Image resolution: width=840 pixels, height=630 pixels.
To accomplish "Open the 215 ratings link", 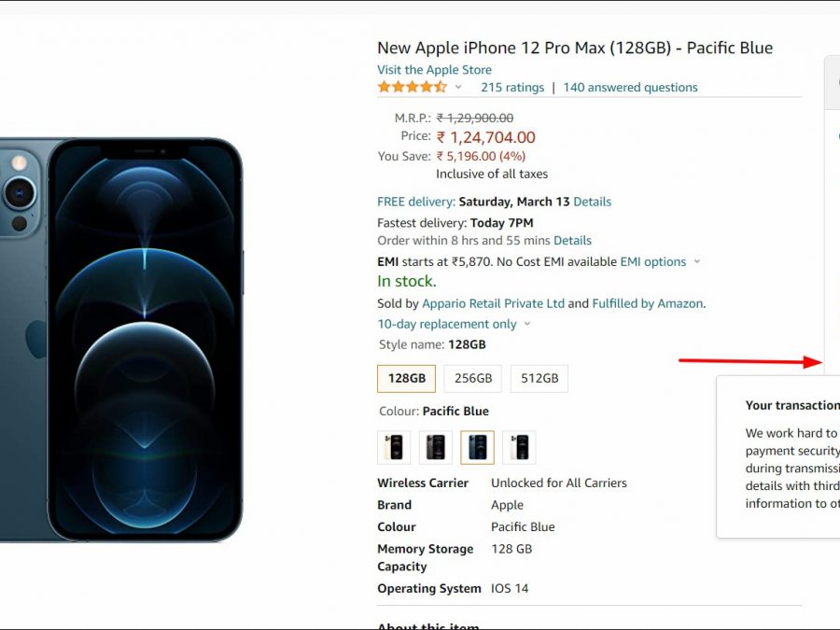I will (x=512, y=88).
